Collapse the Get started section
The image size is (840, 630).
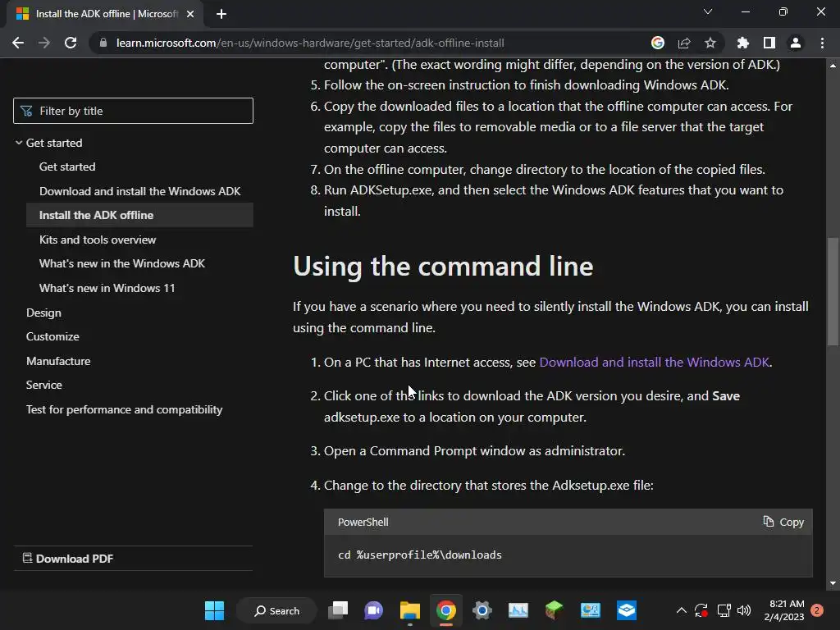click(x=19, y=143)
